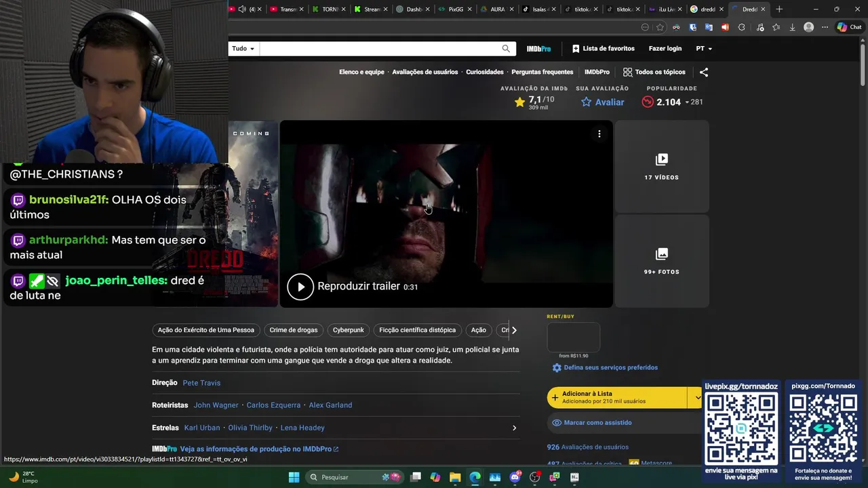Click the gear icon Defina seus serviços preferidos
The image size is (868, 488).
click(x=557, y=367)
